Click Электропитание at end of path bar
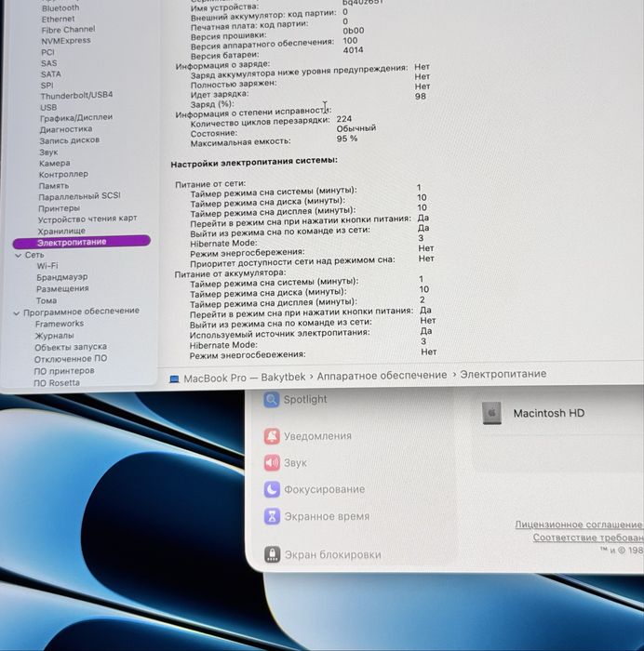 (x=503, y=374)
